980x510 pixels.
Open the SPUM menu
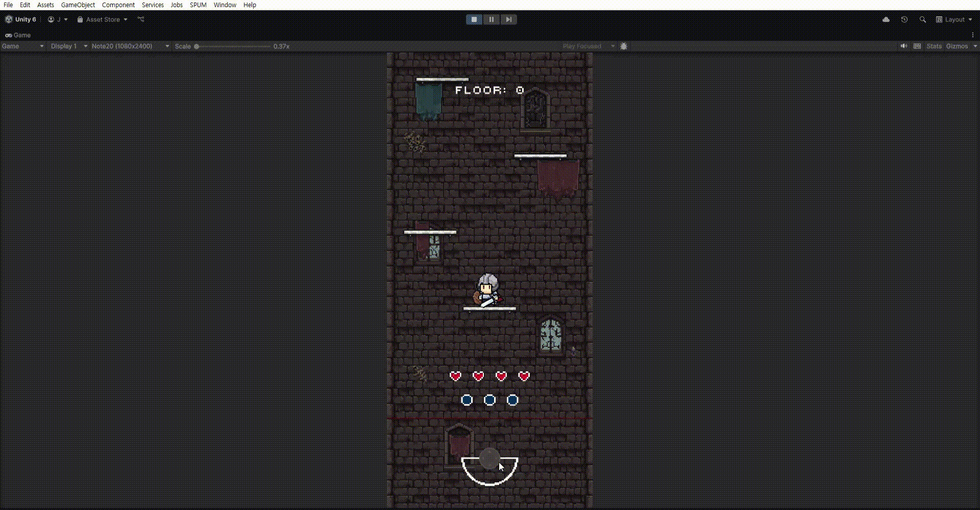tap(198, 5)
